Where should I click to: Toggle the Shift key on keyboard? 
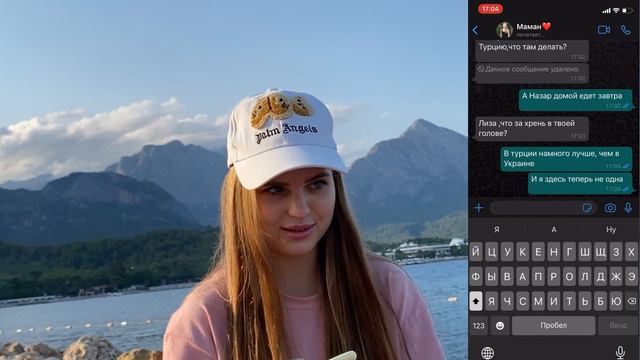pos(476,301)
